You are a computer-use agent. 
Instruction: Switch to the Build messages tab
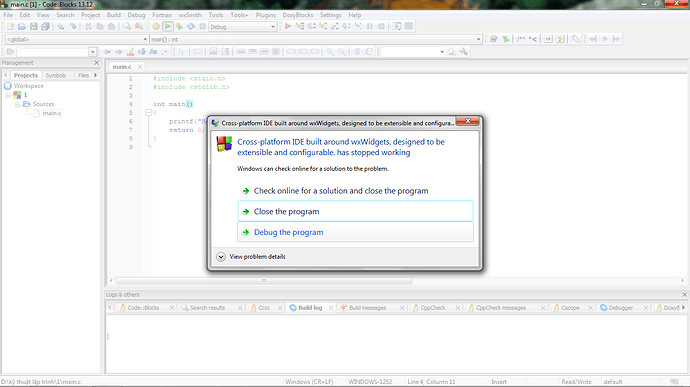click(x=367, y=308)
